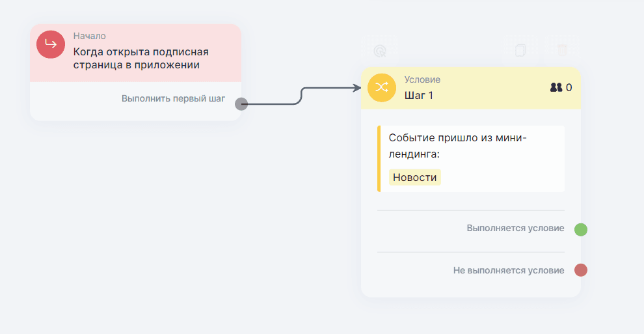Click the gray output dot on start node
644x334 pixels.
tap(241, 104)
